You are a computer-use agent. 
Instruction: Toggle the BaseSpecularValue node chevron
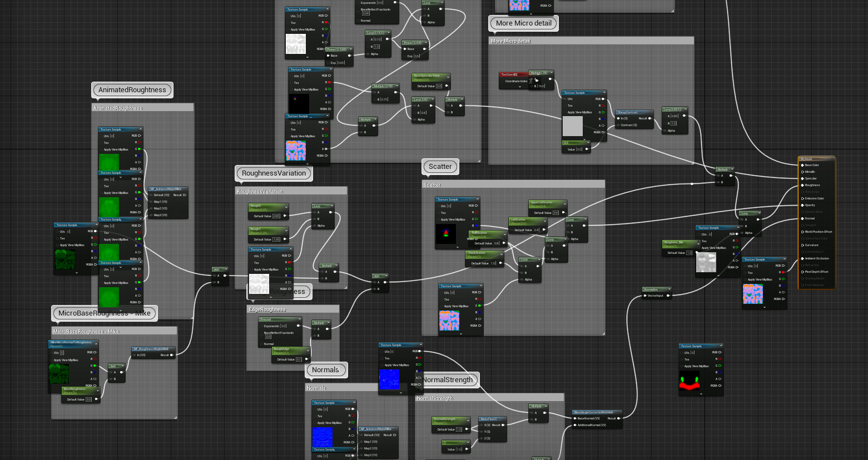point(447,77)
